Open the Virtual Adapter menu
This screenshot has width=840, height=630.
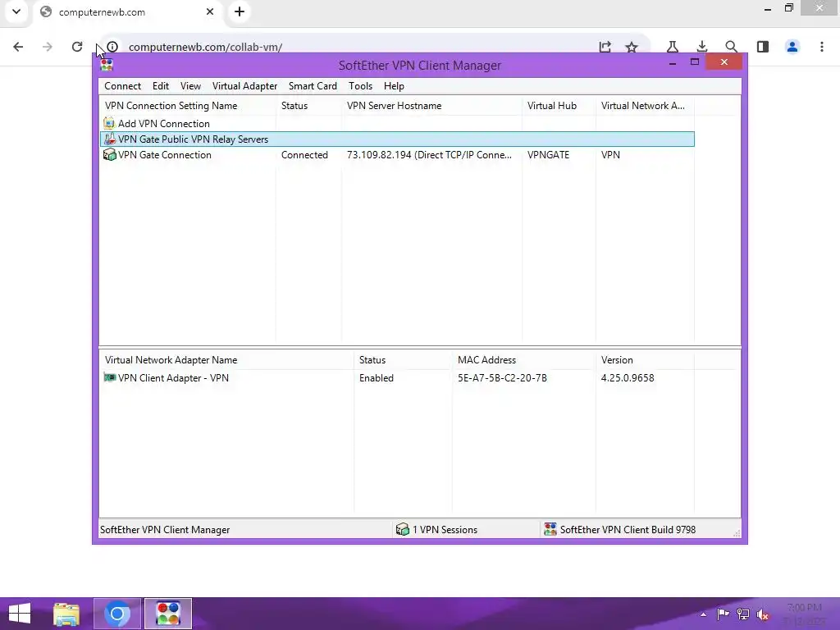click(244, 86)
